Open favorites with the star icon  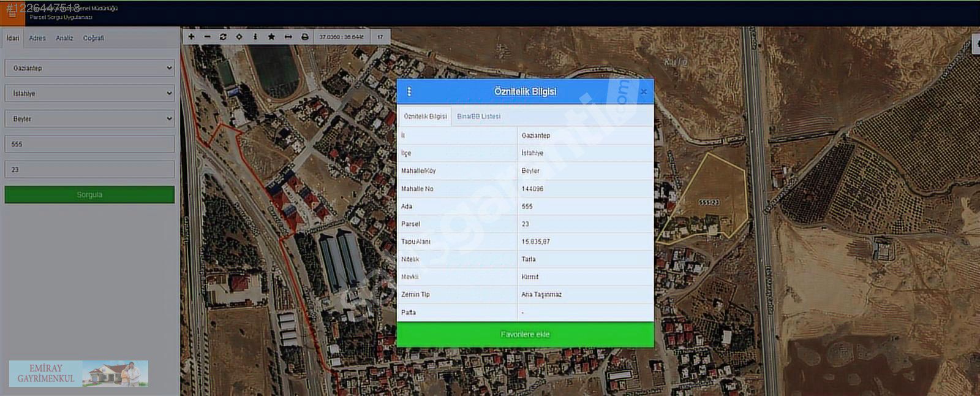pos(271,37)
